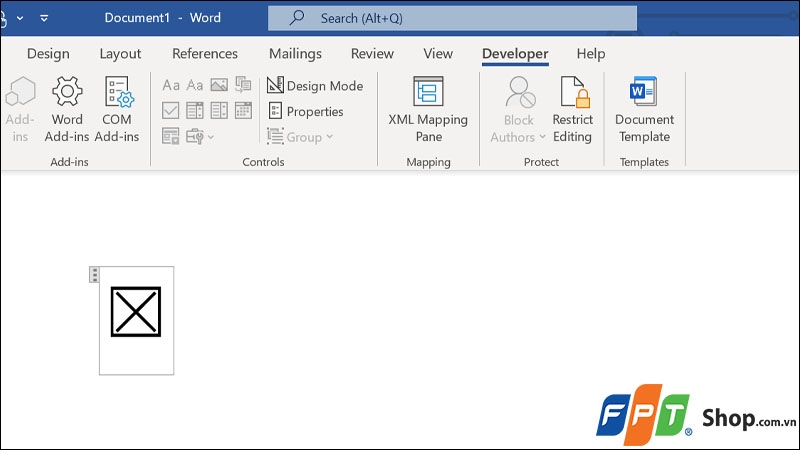The width and height of the screenshot is (800, 450).
Task: Open Customize Quick Access Toolbar dropdown
Action: [44, 18]
